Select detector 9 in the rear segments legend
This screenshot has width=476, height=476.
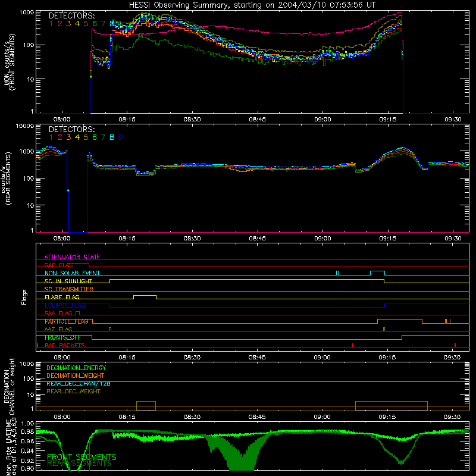click(x=121, y=137)
